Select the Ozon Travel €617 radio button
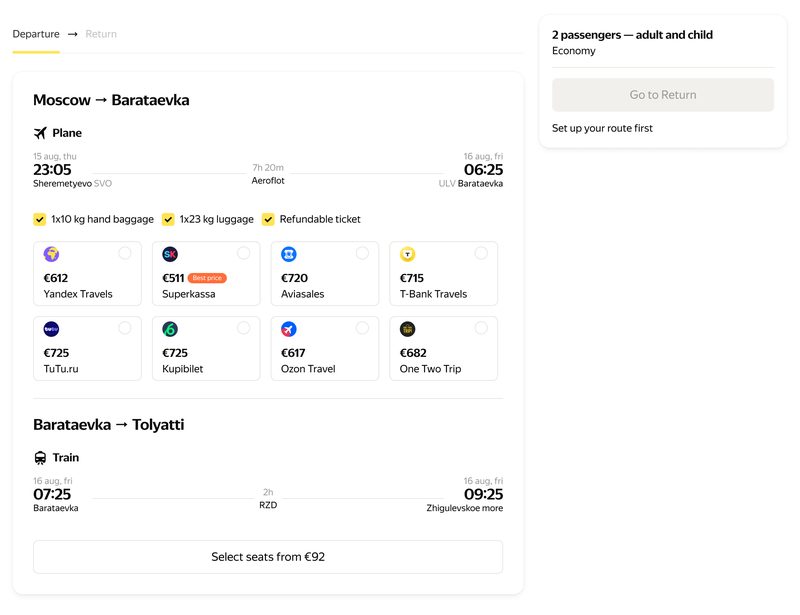This screenshot has height=615, width=800. (x=362, y=328)
